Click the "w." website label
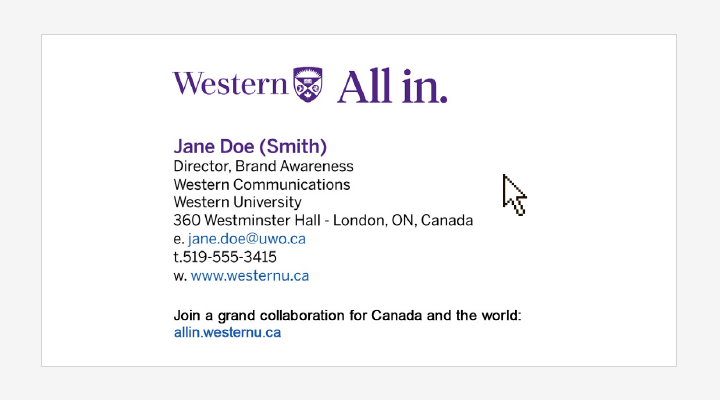 coord(180,275)
